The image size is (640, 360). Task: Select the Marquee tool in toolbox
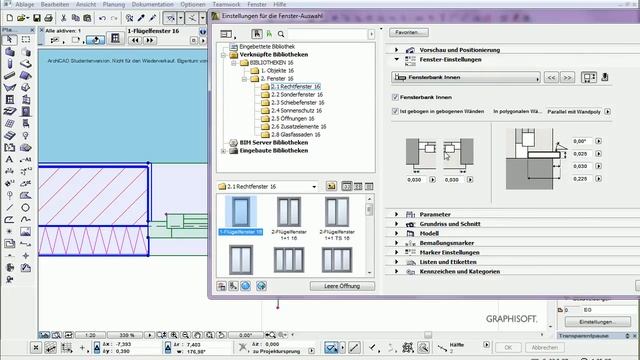click(26, 40)
